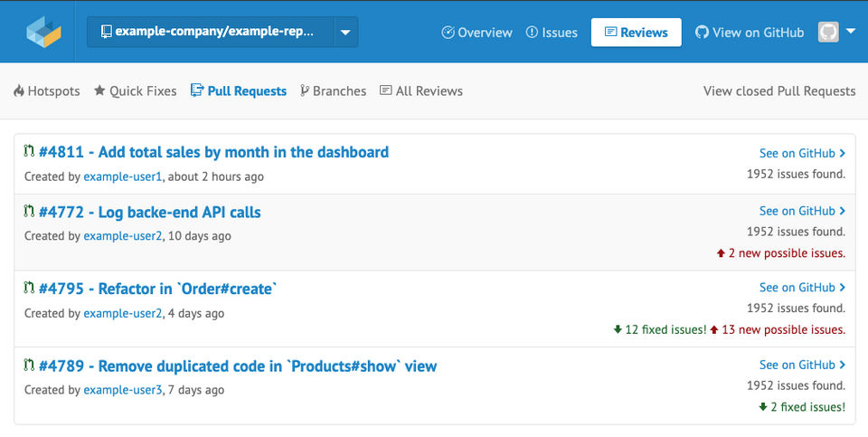Select the Branches tab
The width and height of the screenshot is (868, 437).
pyautogui.click(x=333, y=91)
